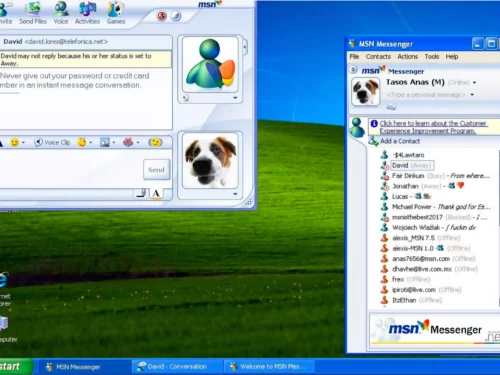Open the Contacts menu
The height and width of the screenshot is (375, 500).
378,57
